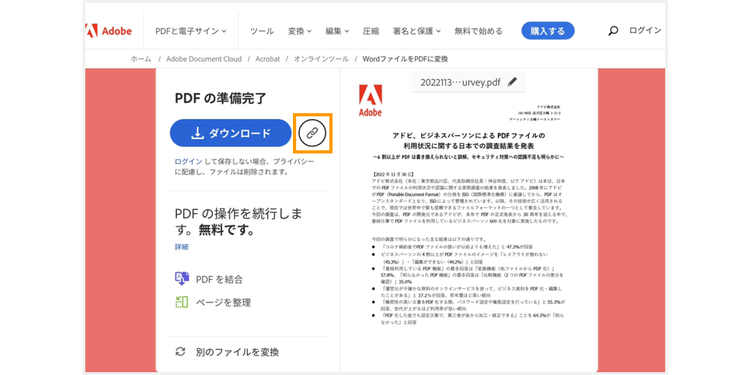Go to Acrobat breadcrumb
Image resolution: width=750 pixels, height=375 pixels.
(x=267, y=59)
